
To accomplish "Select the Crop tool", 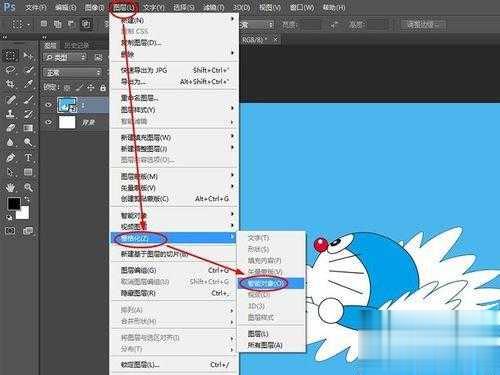I will [10, 84].
